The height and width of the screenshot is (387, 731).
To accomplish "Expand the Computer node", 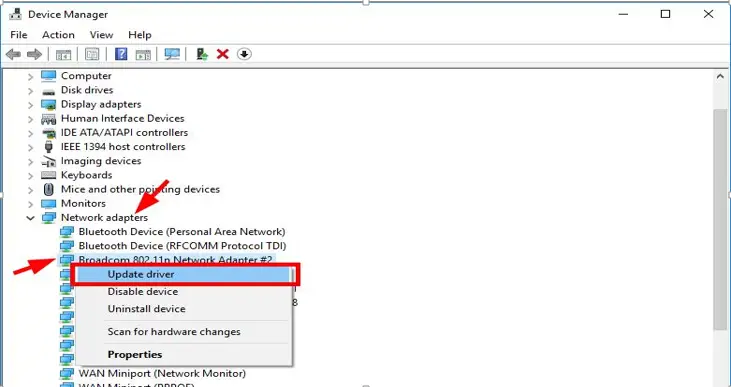I will pyautogui.click(x=30, y=76).
